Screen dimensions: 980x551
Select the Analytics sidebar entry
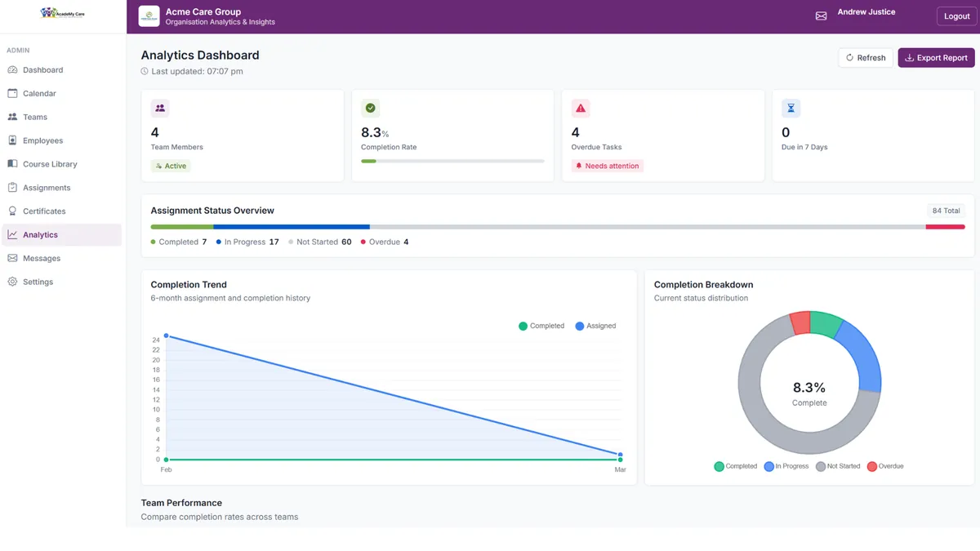[62, 235]
